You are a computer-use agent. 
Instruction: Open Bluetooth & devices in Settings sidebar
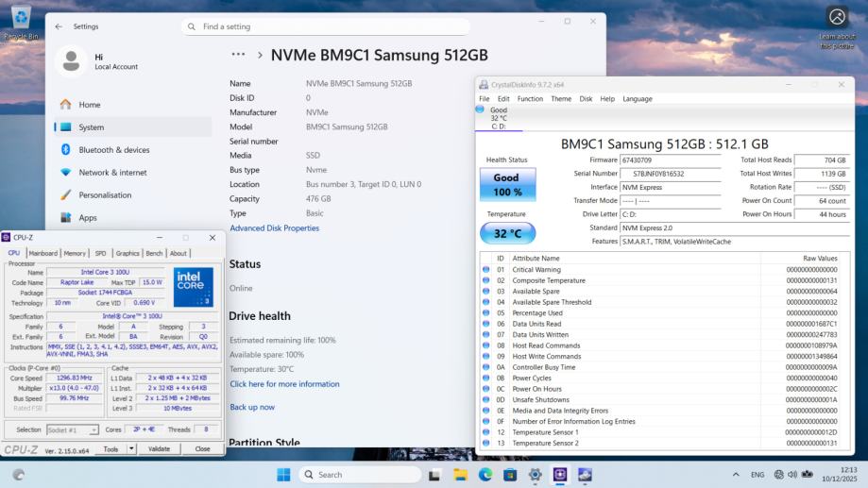pyautogui.click(x=113, y=149)
